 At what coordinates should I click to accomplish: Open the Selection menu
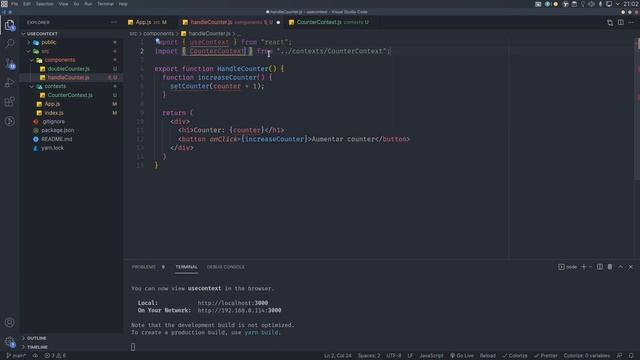(44, 4)
